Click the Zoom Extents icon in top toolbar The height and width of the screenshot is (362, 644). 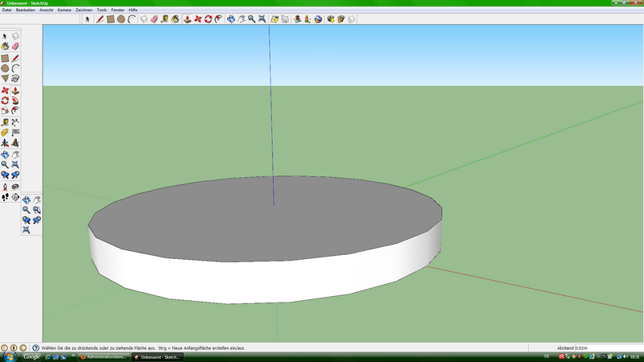point(262,19)
